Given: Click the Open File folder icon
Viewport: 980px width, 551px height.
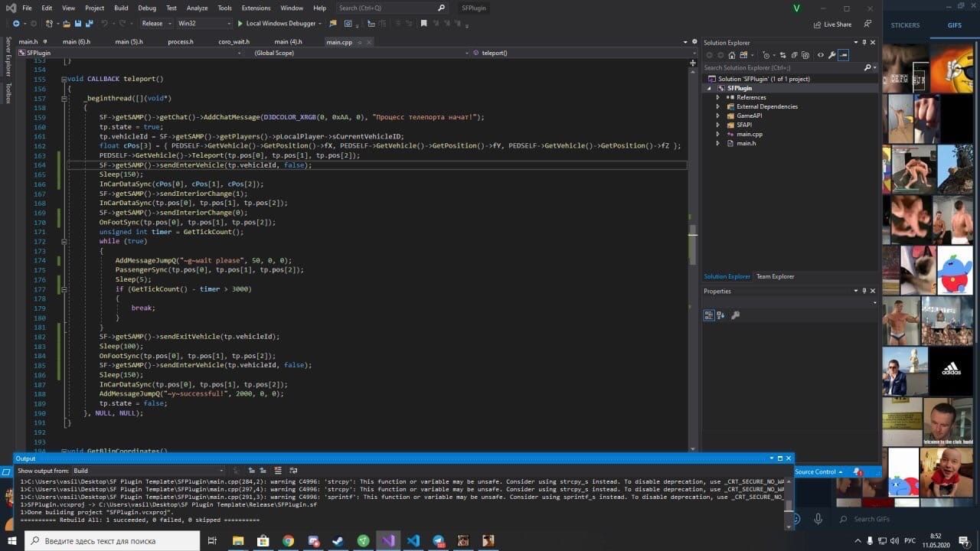Looking at the screenshot, I should click(x=66, y=24).
